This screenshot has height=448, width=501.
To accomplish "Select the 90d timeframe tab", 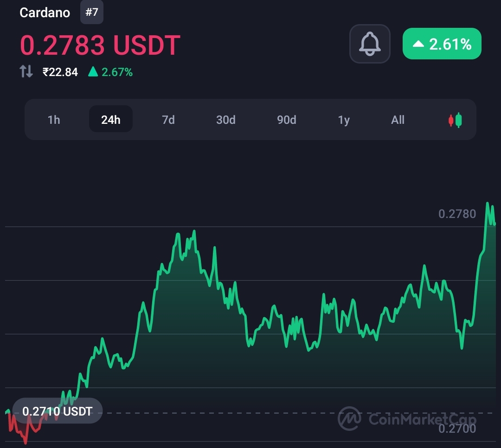I will pyautogui.click(x=286, y=120).
